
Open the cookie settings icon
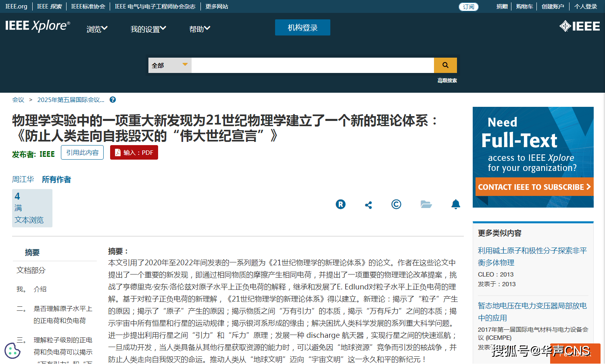tap(13, 351)
